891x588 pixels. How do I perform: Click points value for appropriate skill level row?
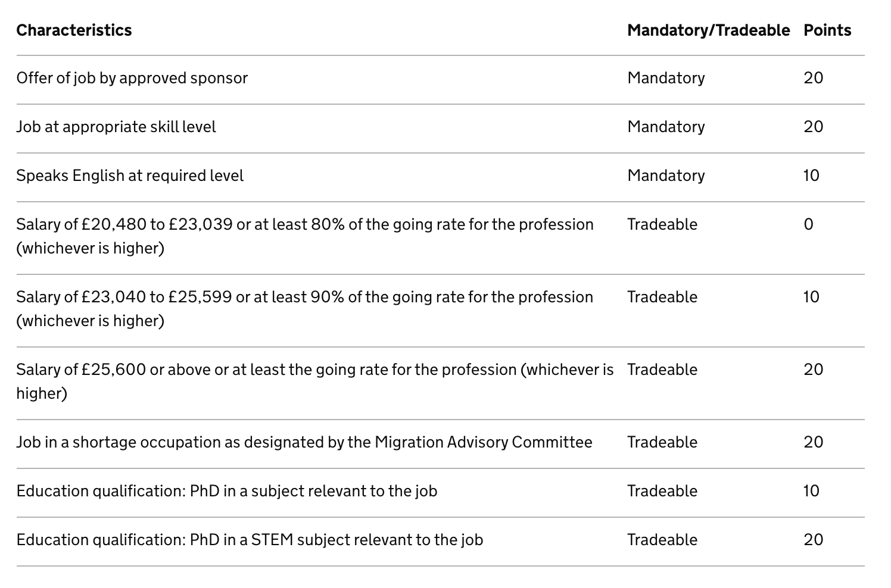(x=813, y=127)
